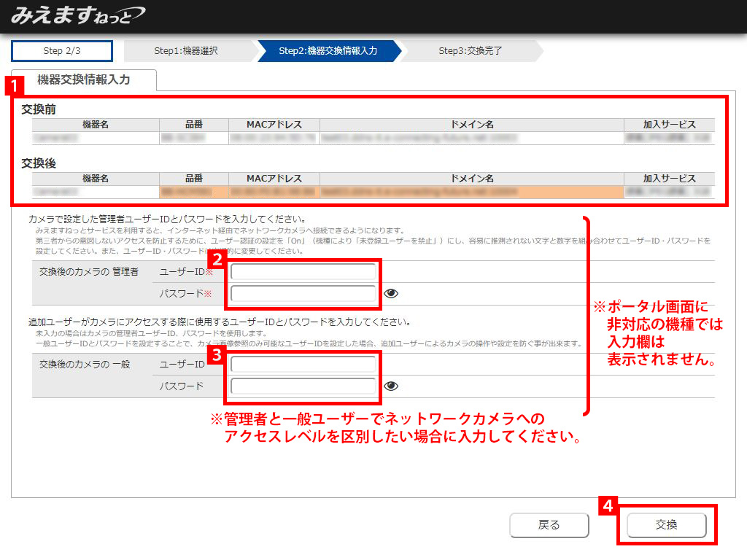Click the general user ユーザーID field

point(303,364)
